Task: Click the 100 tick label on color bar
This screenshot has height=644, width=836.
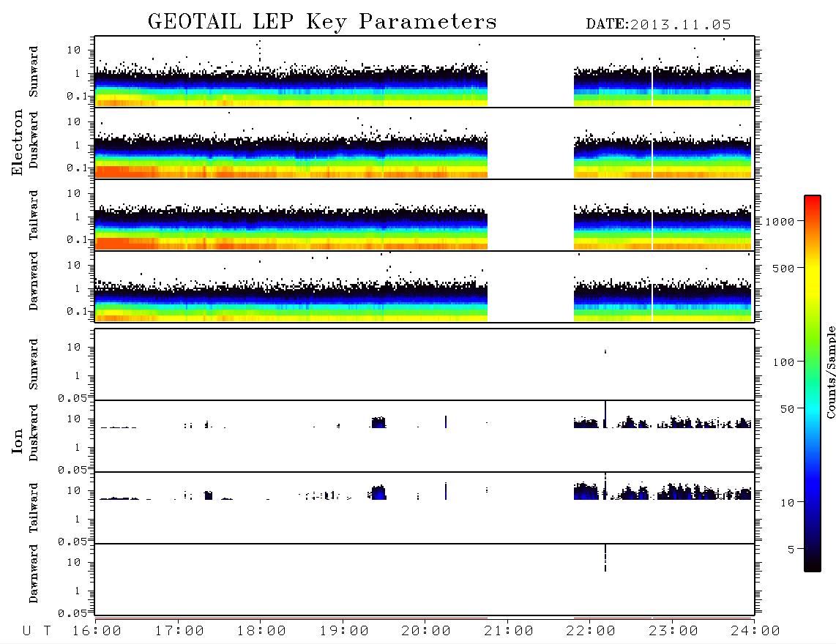Action: (784, 362)
